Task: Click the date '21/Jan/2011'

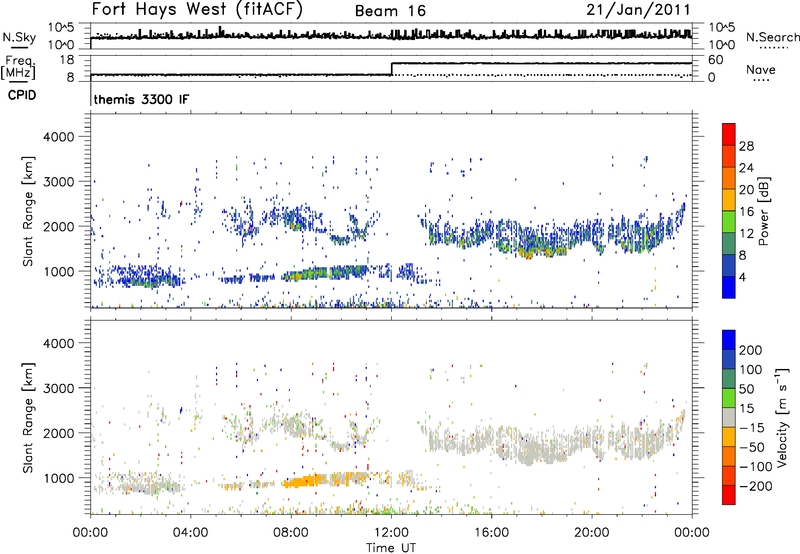Action: [x=638, y=9]
